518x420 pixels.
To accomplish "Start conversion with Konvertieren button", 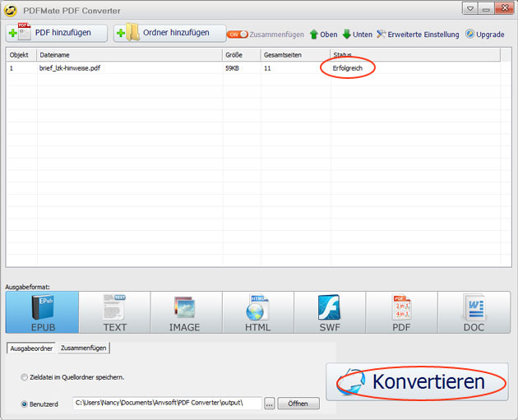I will click(x=417, y=381).
